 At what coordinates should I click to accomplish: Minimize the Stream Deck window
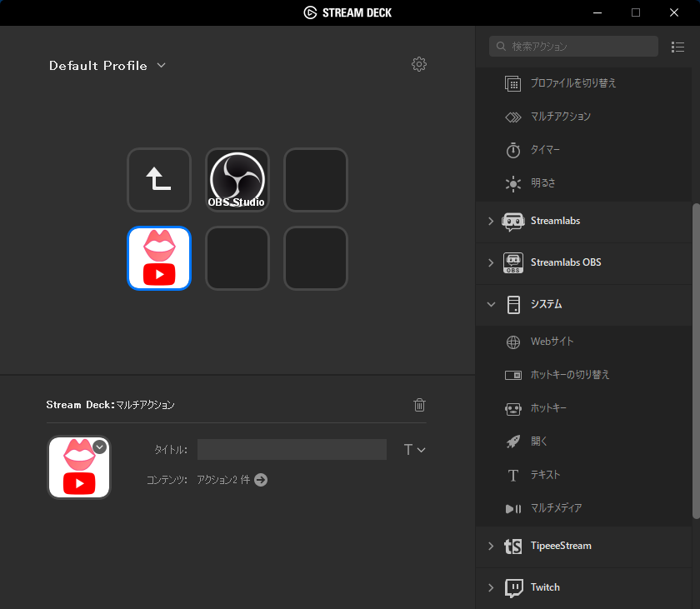[x=597, y=12]
